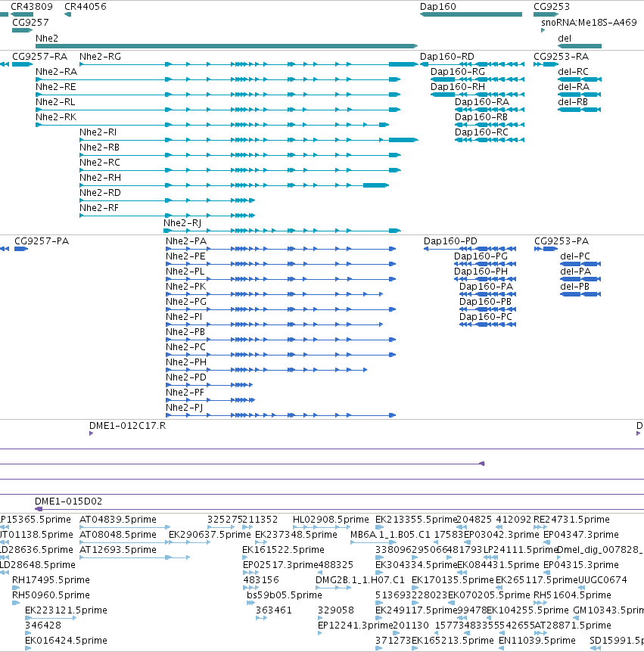
Task: Select the long Nhe2 gene span bar
Action: 226,45
